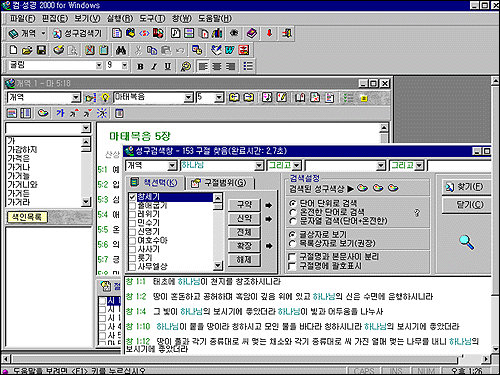Switch to the 책선택(K) tab
Viewport: 500px width, 375px height.
pos(155,183)
